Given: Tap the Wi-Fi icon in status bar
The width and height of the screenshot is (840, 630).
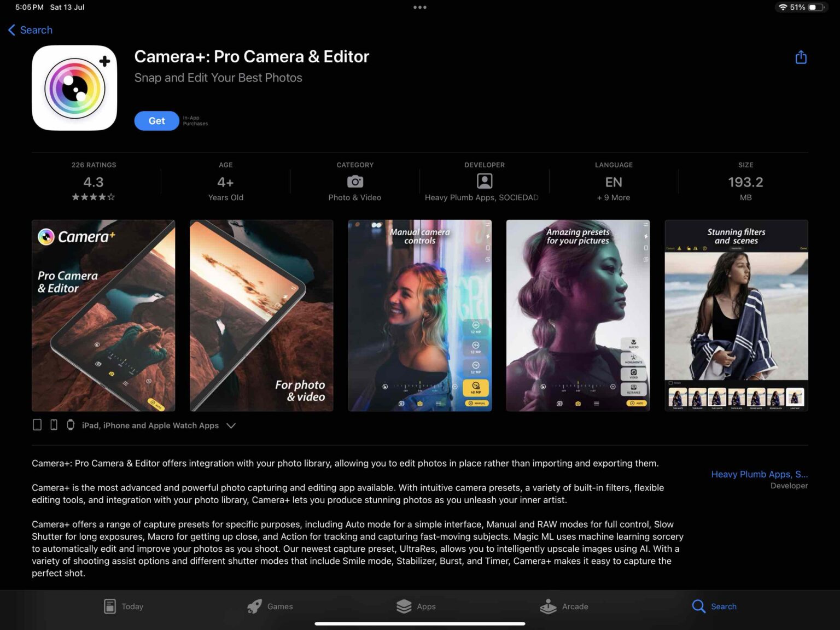Looking at the screenshot, I should [x=784, y=7].
